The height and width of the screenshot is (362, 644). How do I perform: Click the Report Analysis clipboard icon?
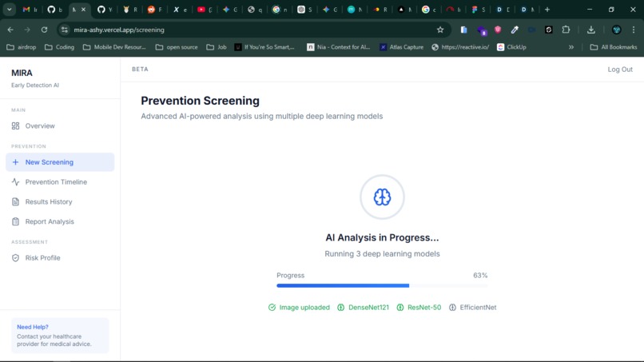(15, 221)
